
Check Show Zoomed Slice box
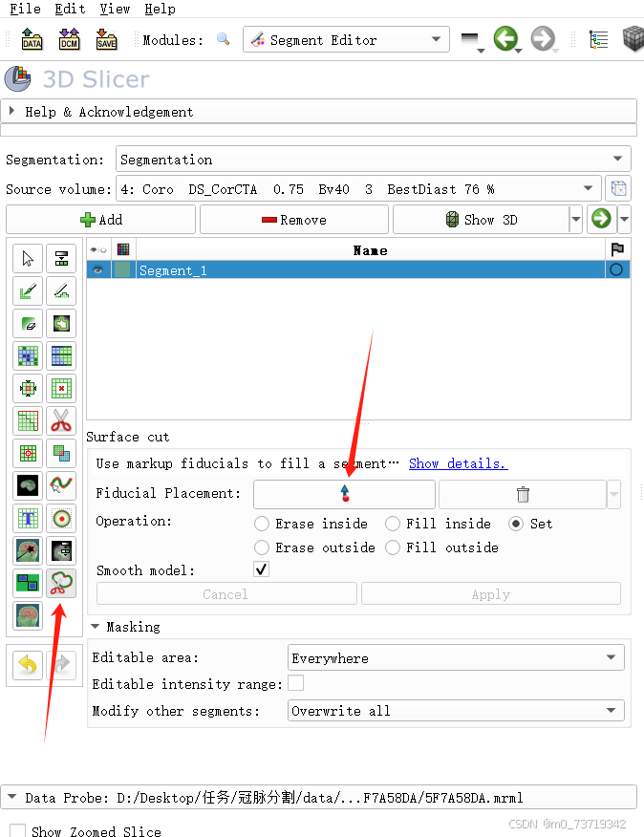(17, 830)
